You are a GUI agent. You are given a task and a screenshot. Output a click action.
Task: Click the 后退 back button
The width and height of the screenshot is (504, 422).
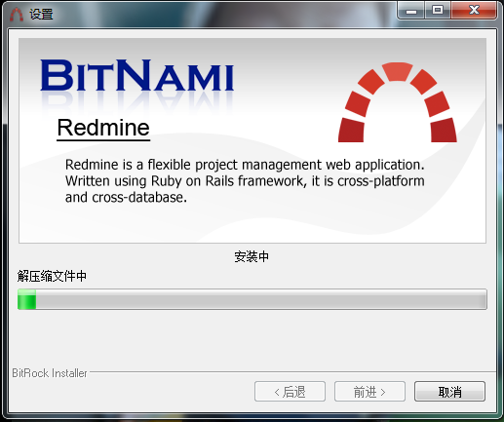tap(290, 392)
